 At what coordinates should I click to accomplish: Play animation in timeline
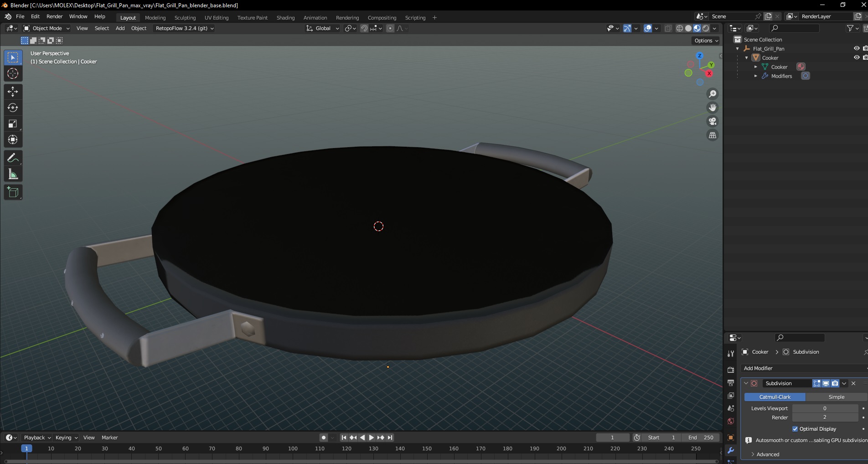coord(371,438)
